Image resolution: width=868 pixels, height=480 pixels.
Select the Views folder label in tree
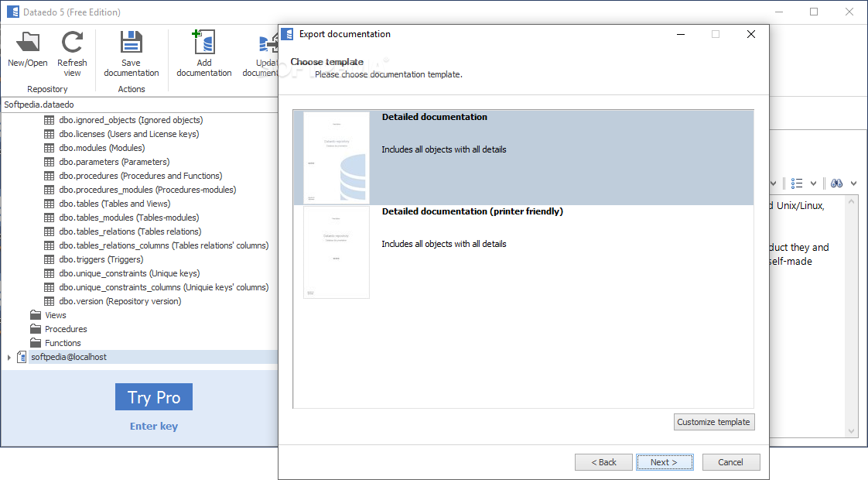[56, 315]
